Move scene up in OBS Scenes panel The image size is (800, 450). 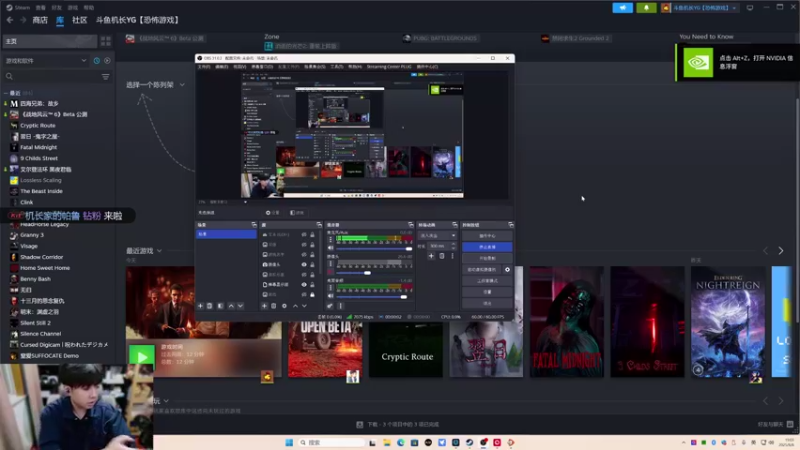pos(231,306)
